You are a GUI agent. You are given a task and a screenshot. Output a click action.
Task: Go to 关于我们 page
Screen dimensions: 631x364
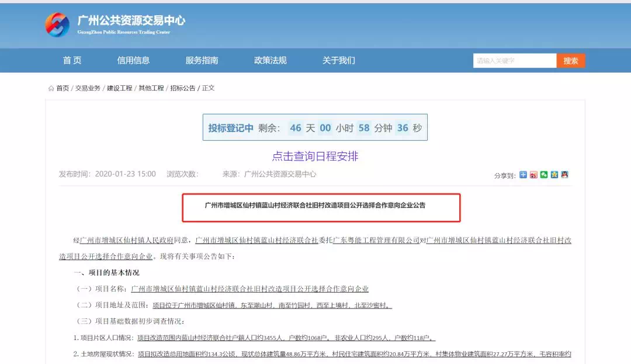[x=338, y=60]
